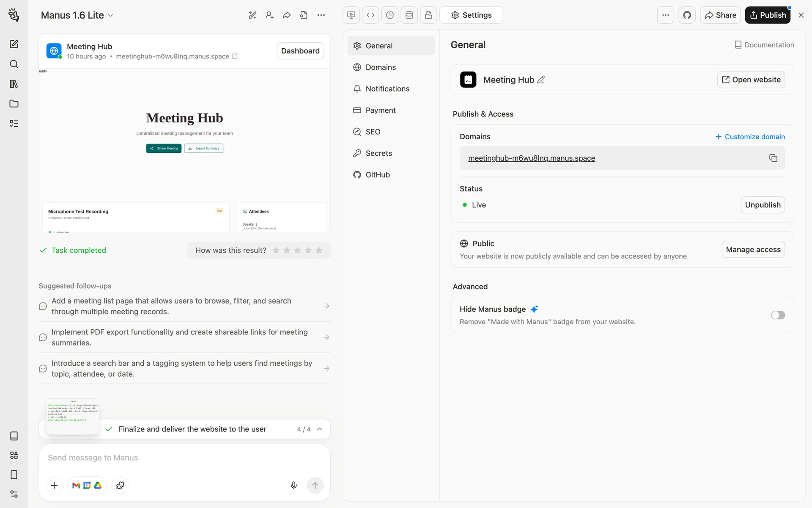Switch to Domains settings tab
This screenshot has height=508, width=812.
tap(380, 67)
